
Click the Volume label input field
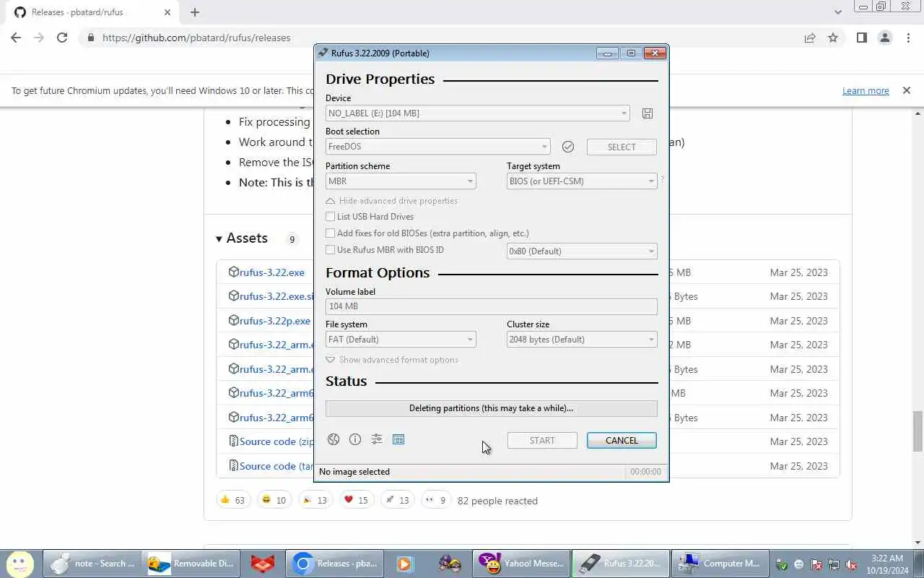[x=492, y=306]
